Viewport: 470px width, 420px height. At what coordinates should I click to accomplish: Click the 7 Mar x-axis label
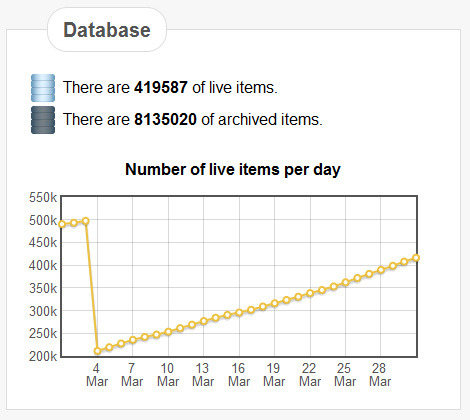point(132,375)
